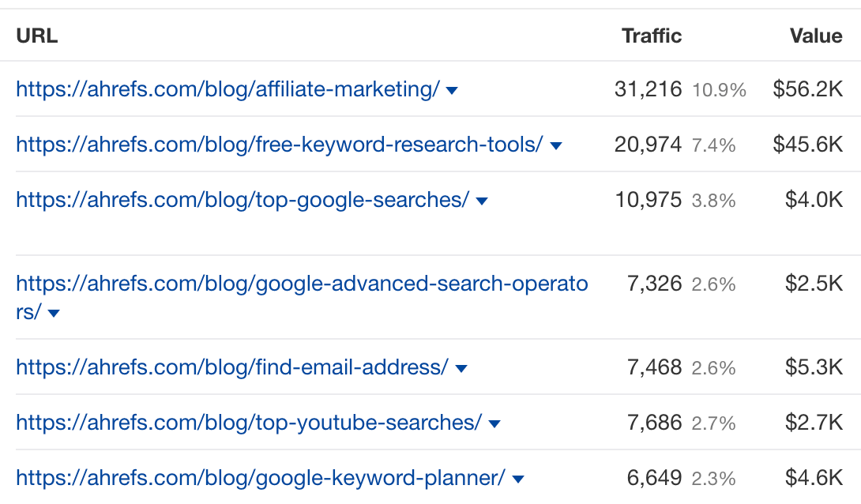Image resolution: width=861 pixels, height=504 pixels.
Task: Select the 10,975 traffic figure
Action: (648, 201)
